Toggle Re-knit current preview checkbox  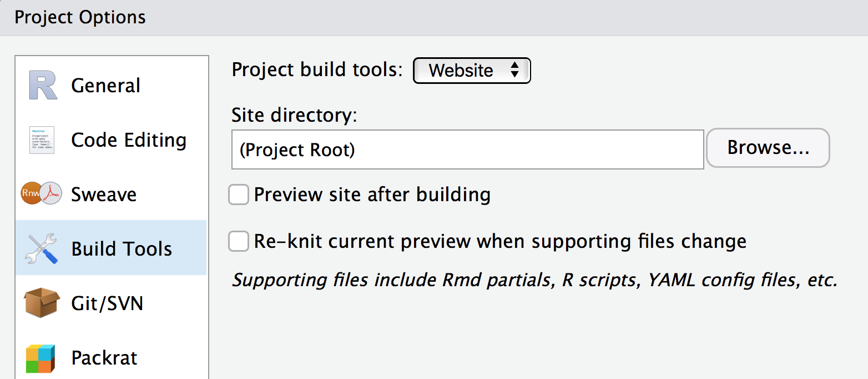pyautogui.click(x=239, y=242)
